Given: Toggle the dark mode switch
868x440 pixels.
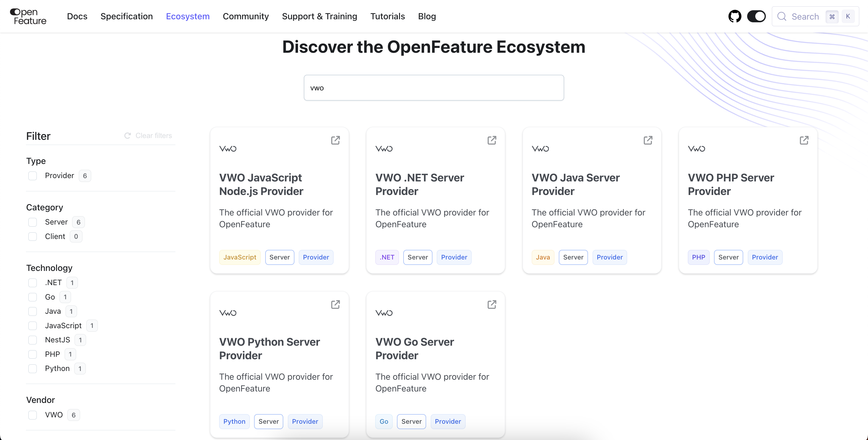Looking at the screenshot, I should [x=756, y=16].
